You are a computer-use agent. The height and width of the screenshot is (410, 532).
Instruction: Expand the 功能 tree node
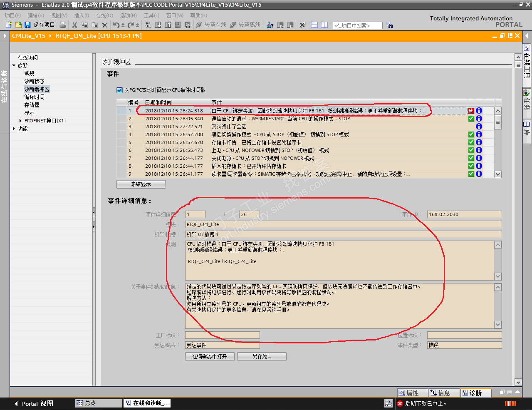(x=14, y=129)
